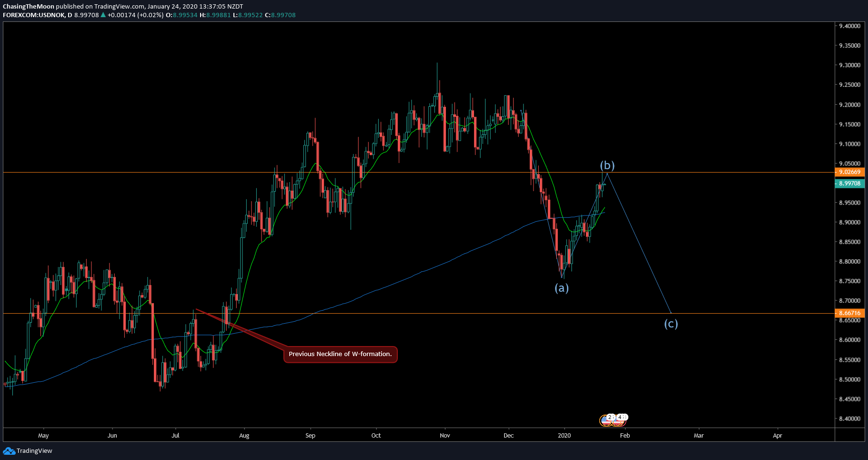Click the +0.00174 (+0.02%) change value

click(135, 15)
